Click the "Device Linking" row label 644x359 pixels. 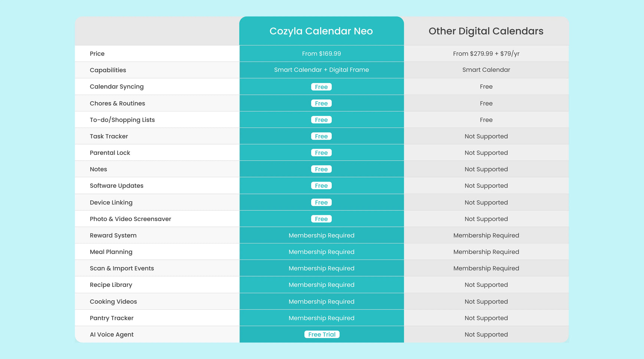[x=111, y=202]
